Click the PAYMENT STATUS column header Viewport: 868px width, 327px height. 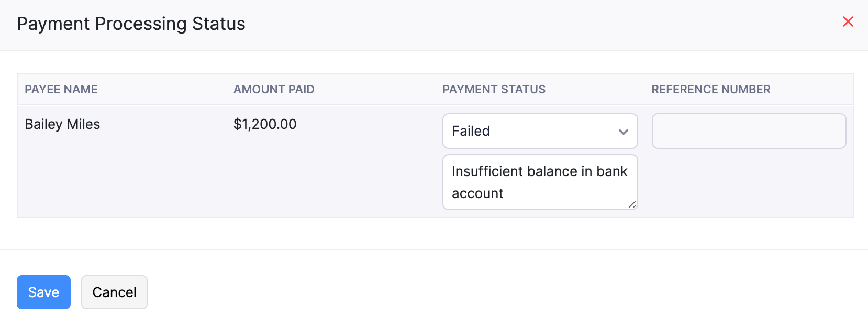click(x=494, y=89)
